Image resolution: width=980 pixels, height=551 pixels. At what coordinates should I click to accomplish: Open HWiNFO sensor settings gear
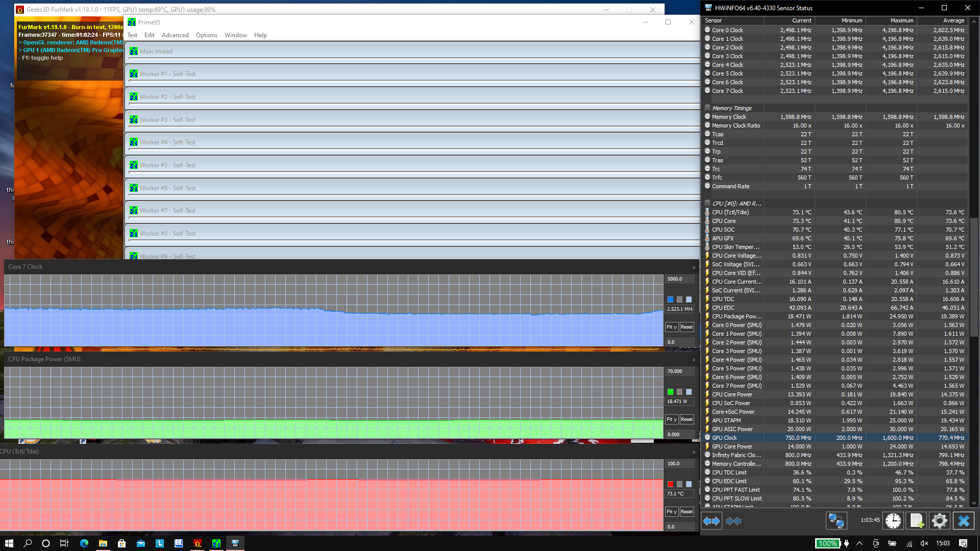939,521
